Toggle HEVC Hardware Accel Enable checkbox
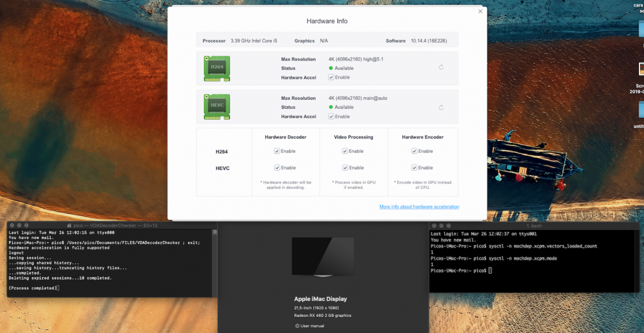This screenshot has height=333, width=644. click(331, 116)
